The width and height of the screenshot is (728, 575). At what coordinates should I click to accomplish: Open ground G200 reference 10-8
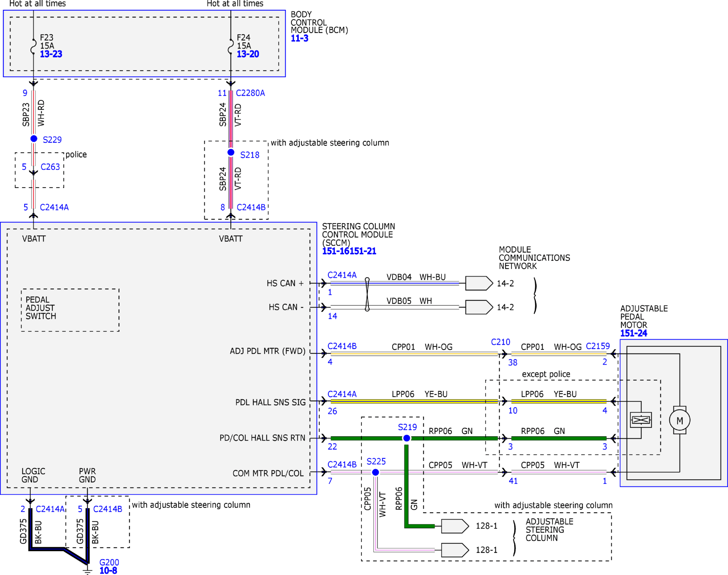click(108, 571)
